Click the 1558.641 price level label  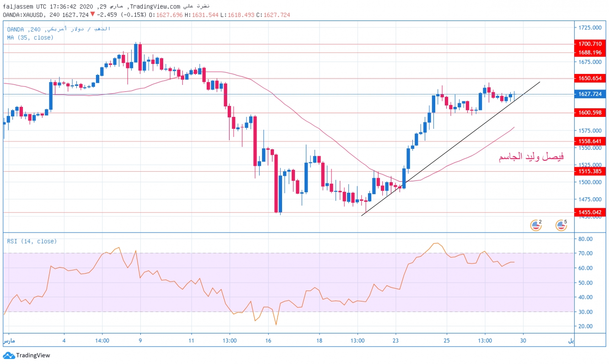coord(590,141)
